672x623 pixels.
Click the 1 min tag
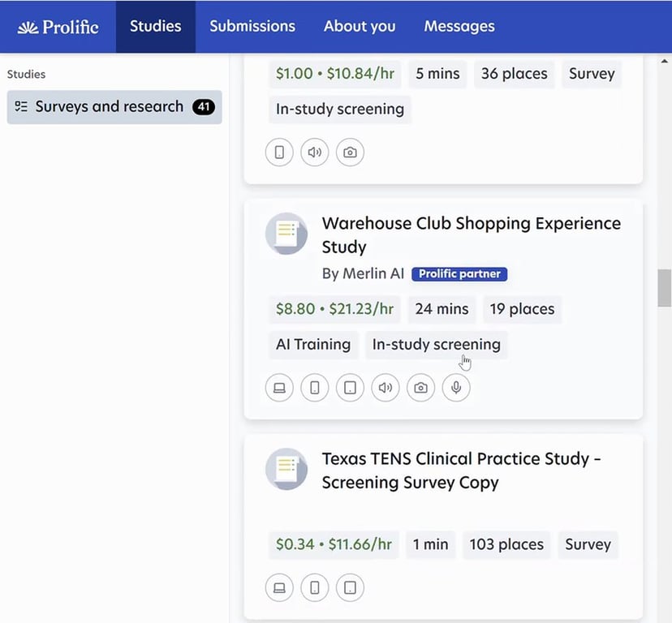point(431,544)
